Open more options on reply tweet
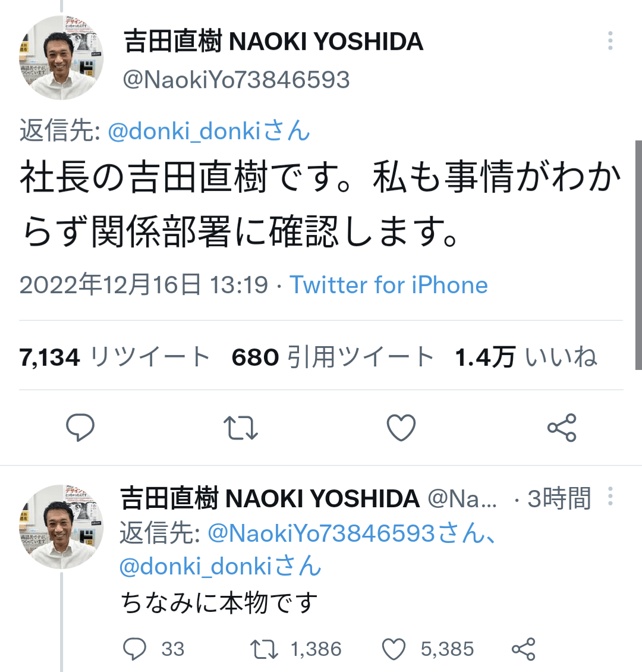The image size is (642, 672). click(x=610, y=497)
